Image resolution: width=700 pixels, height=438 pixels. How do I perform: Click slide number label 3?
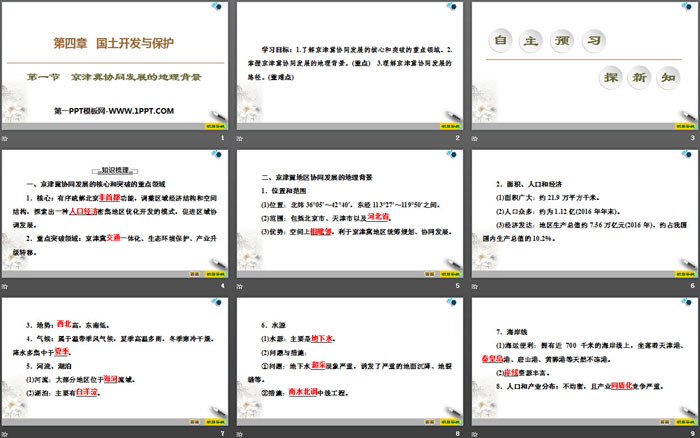click(692, 138)
